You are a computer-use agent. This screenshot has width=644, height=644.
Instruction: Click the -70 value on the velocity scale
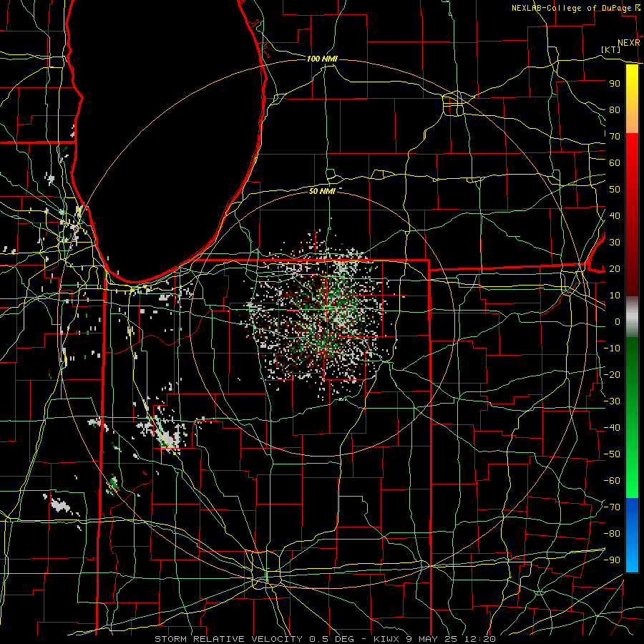point(612,507)
